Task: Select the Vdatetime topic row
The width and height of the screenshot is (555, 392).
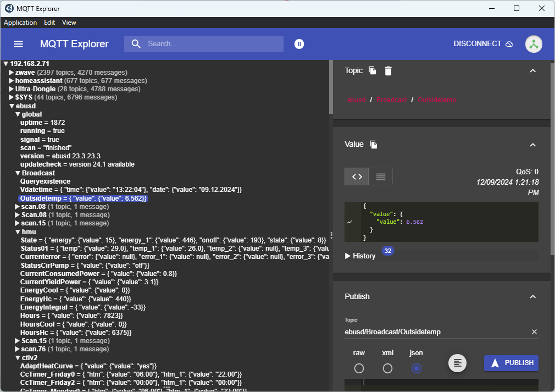Action: pyautogui.click(x=131, y=190)
